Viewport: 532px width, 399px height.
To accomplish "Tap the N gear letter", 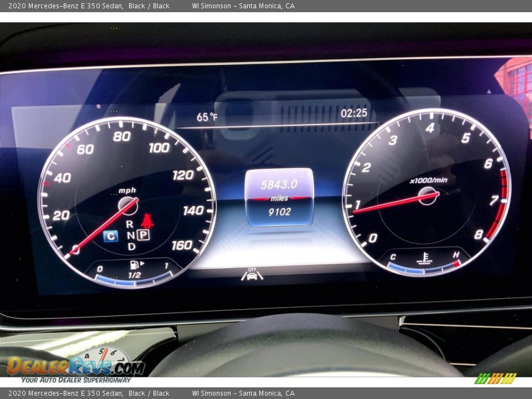I will [x=131, y=235].
